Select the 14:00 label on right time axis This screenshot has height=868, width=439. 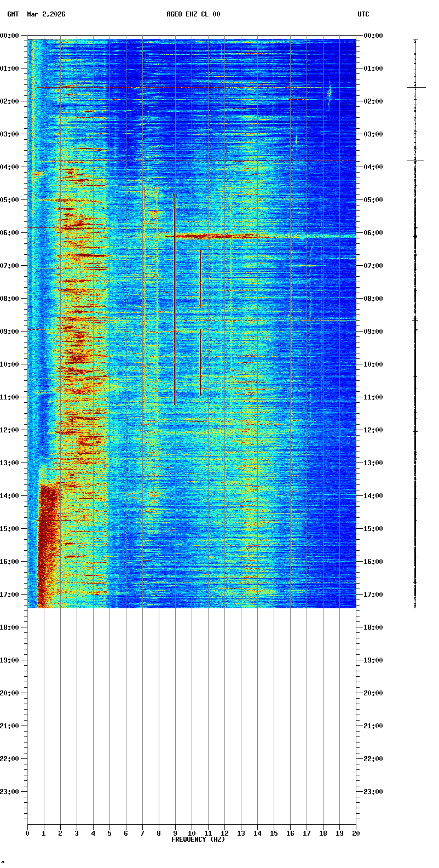coord(373,496)
